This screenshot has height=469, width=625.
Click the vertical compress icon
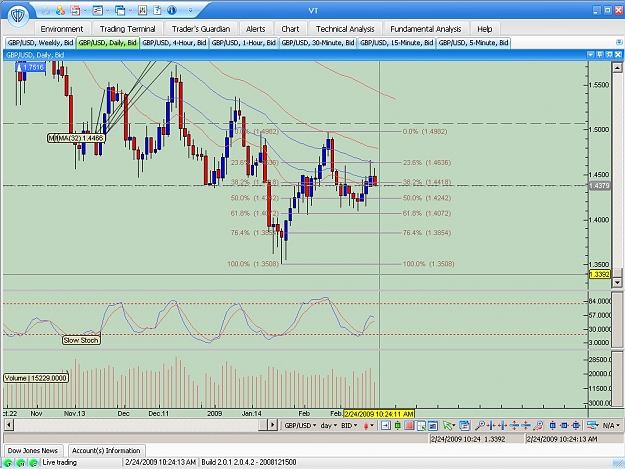pyautogui.click(x=526, y=426)
